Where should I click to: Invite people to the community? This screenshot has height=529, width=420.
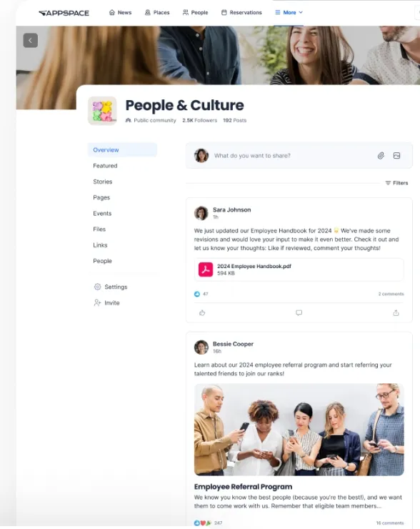106,302
